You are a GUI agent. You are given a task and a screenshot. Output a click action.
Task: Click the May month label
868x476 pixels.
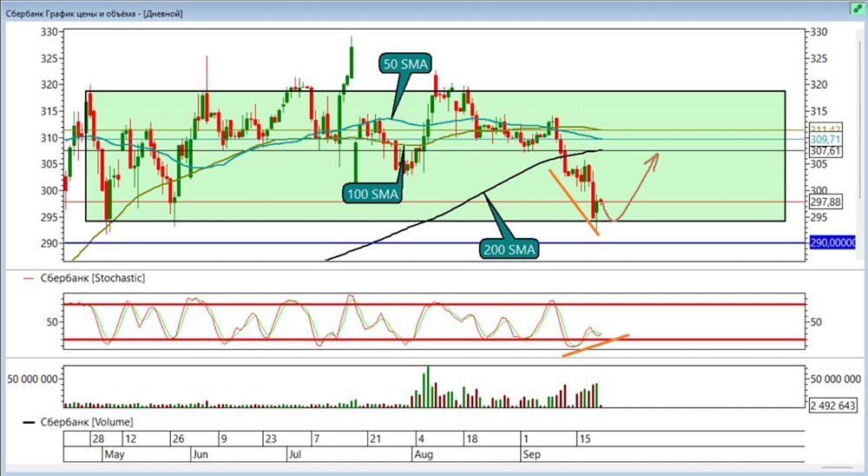pyautogui.click(x=115, y=454)
